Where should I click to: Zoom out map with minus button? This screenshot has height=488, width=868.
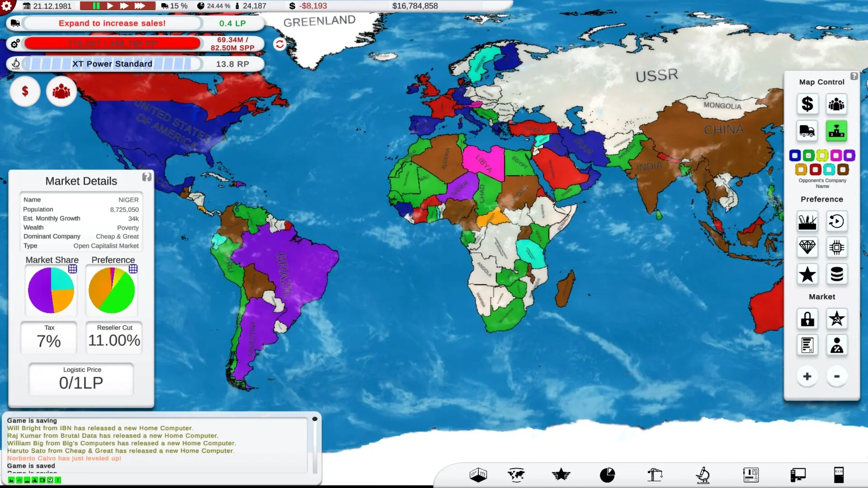[x=837, y=376]
